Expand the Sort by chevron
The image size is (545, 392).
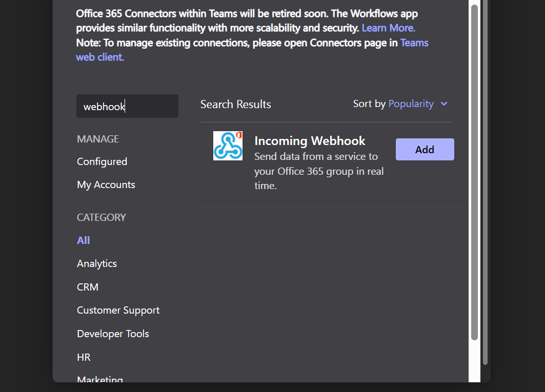click(x=443, y=104)
